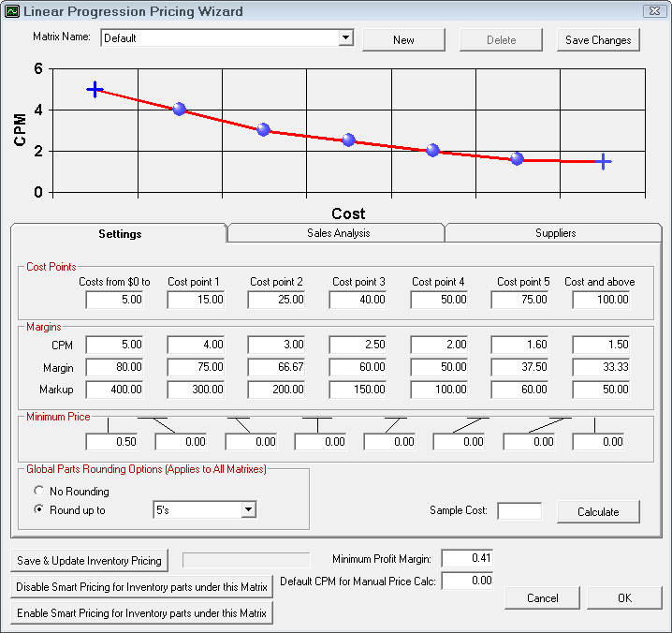672x633 pixels.
Task: Select the Round up to radio button
Action: (38, 510)
